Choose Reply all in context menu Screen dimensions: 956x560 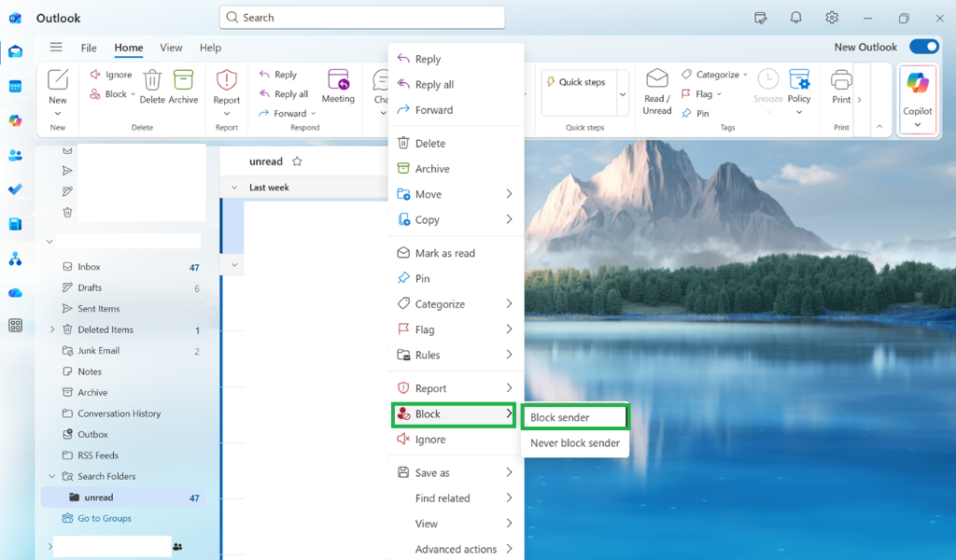click(x=456, y=84)
